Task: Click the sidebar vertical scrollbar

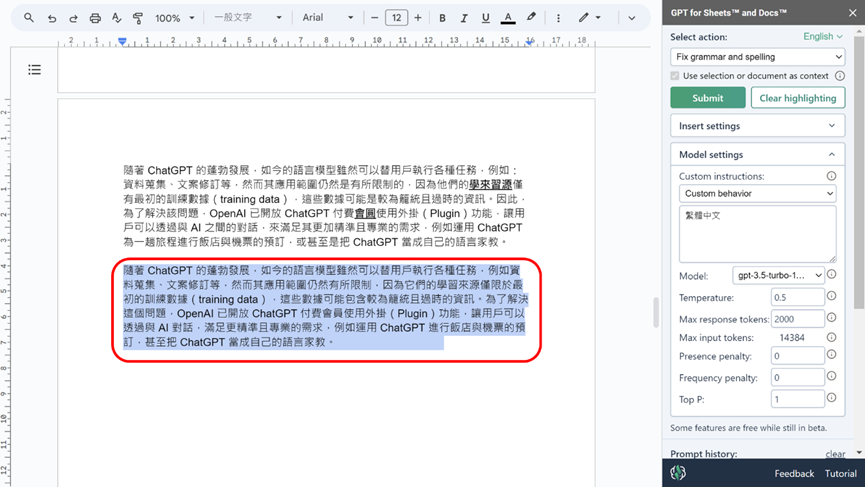Action: [x=859, y=171]
